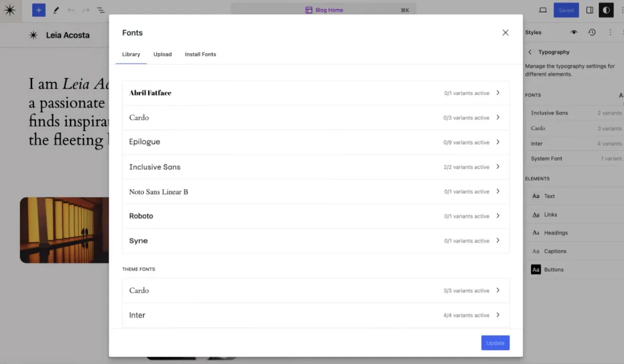Select the pencil edit tool icon
Viewport: 624px width, 364px height.
coord(56,10)
